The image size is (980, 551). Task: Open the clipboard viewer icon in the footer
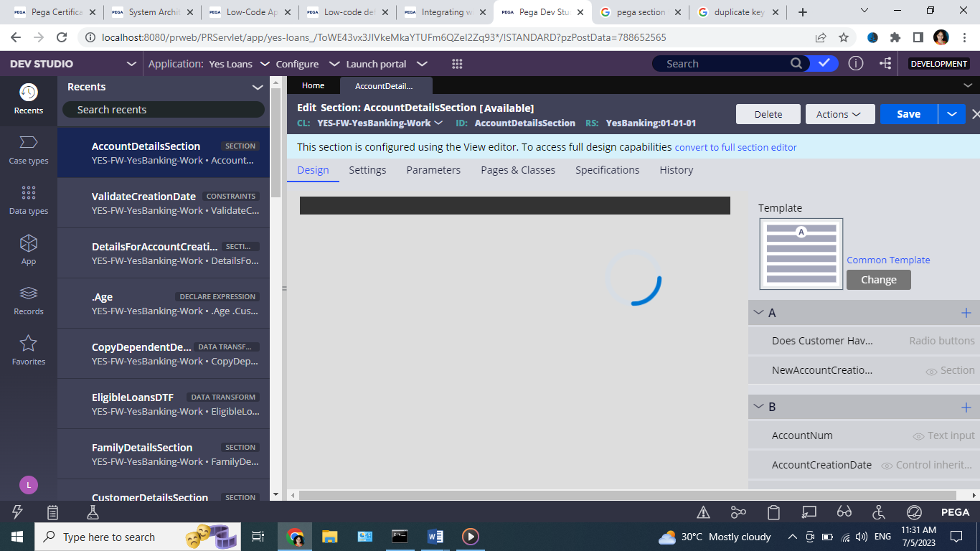773,512
